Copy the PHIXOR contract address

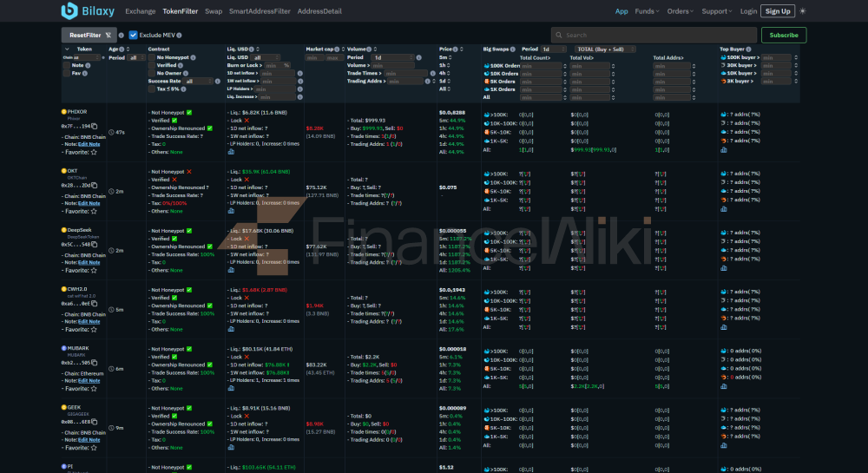(94, 126)
